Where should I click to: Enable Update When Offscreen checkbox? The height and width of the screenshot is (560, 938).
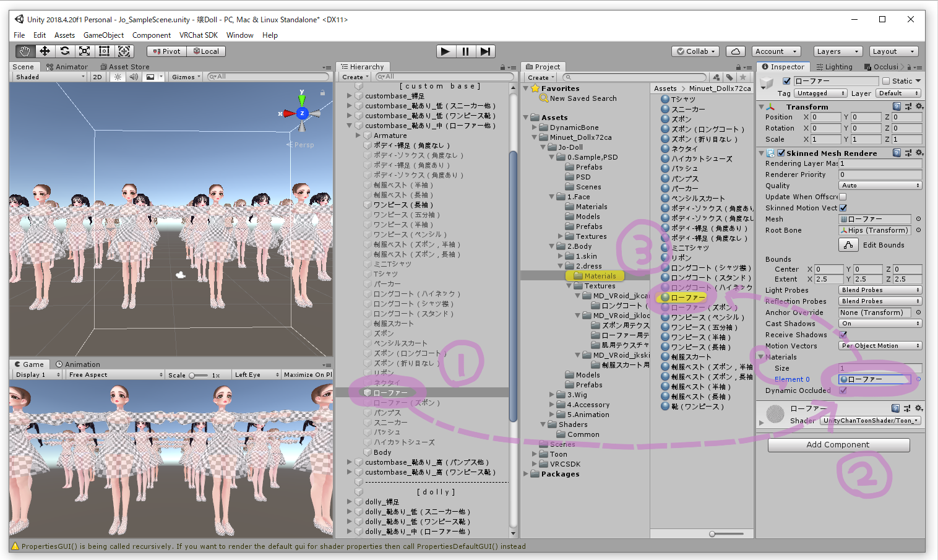point(843,197)
